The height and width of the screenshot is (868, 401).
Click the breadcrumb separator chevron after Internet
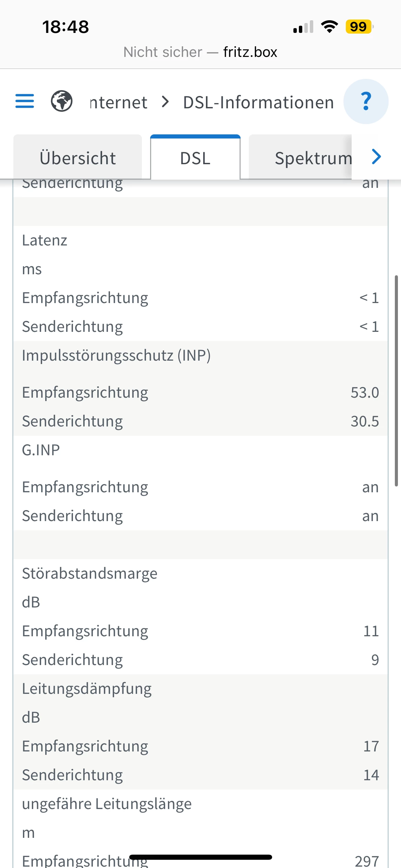click(x=166, y=101)
